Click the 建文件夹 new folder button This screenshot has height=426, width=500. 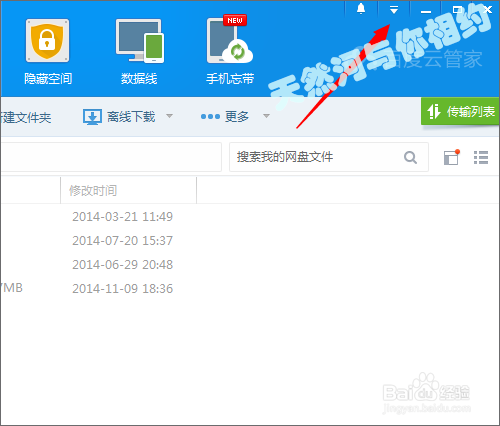click(x=26, y=117)
